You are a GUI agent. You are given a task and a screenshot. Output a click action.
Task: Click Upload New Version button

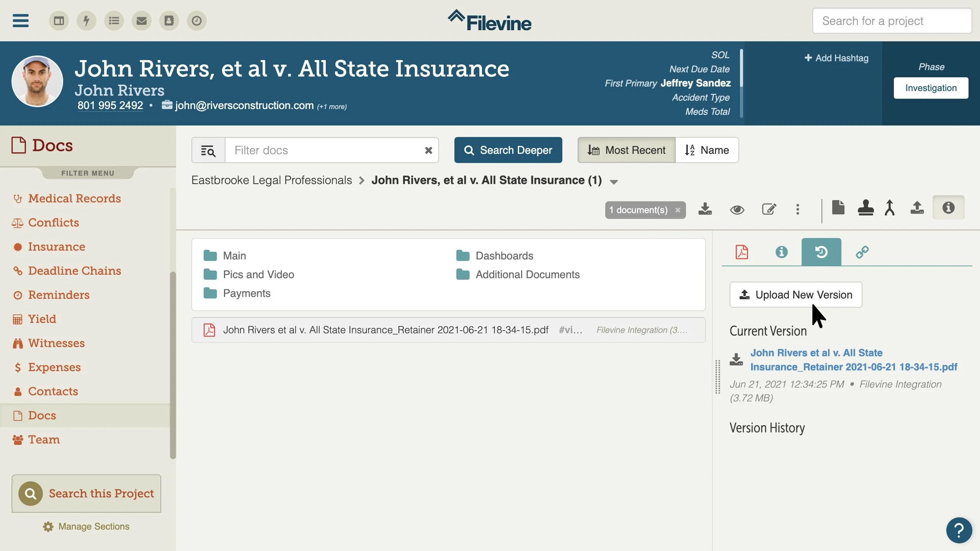click(795, 295)
